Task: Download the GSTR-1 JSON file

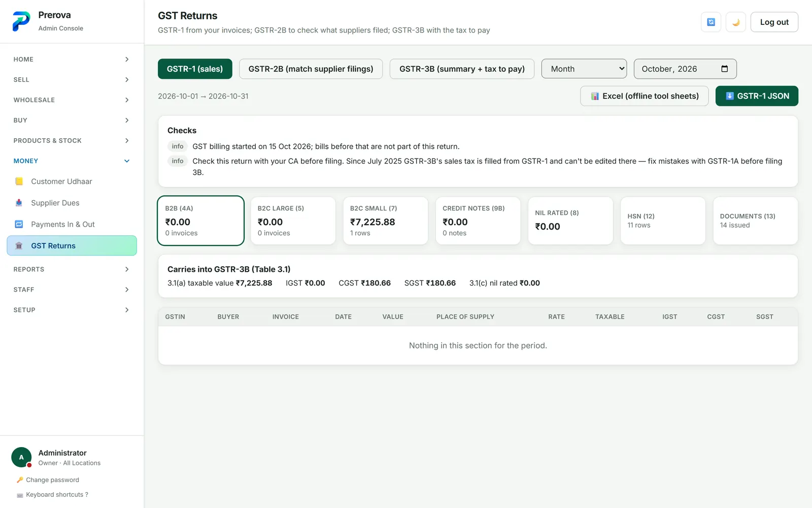Action: pos(757,96)
